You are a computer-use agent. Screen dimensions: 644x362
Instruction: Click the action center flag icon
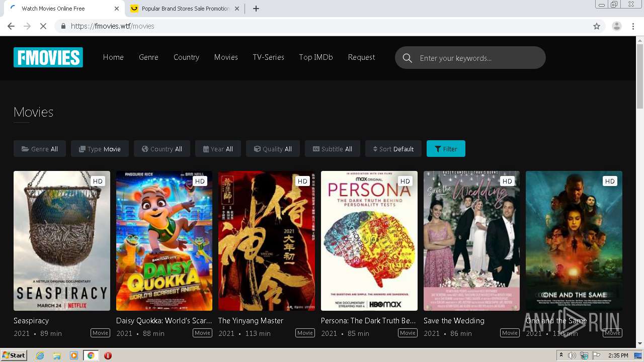click(596, 355)
